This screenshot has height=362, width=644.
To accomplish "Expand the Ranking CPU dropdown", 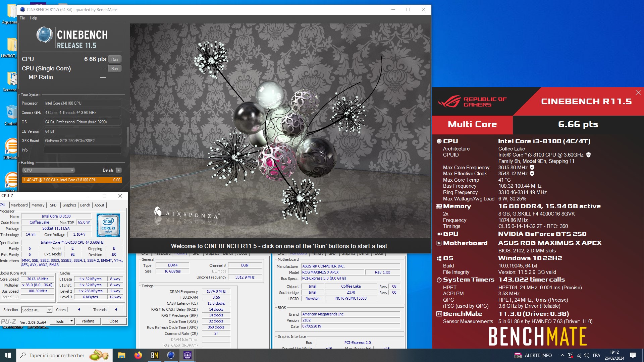I will (x=49, y=170).
